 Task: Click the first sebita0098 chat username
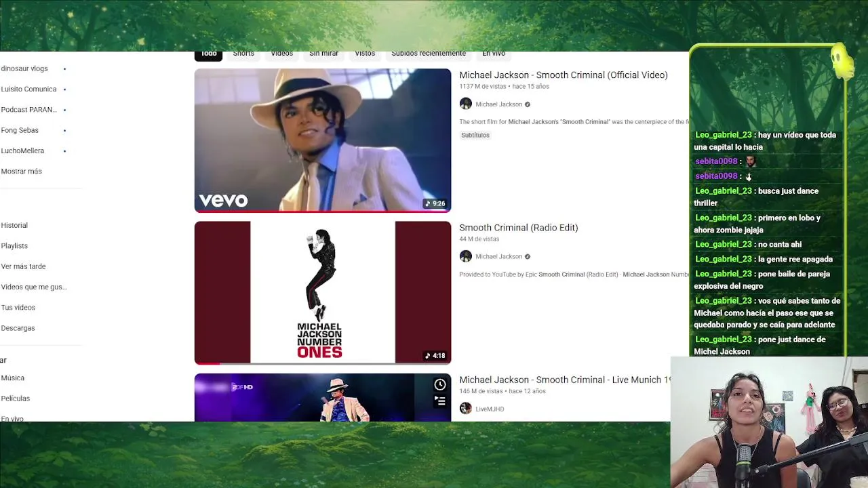pyautogui.click(x=716, y=161)
